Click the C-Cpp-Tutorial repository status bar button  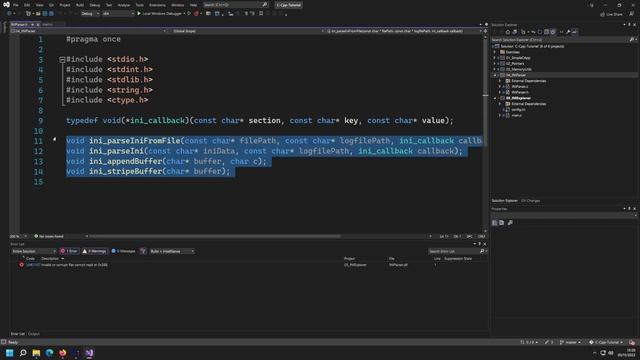(x=606, y=342)
